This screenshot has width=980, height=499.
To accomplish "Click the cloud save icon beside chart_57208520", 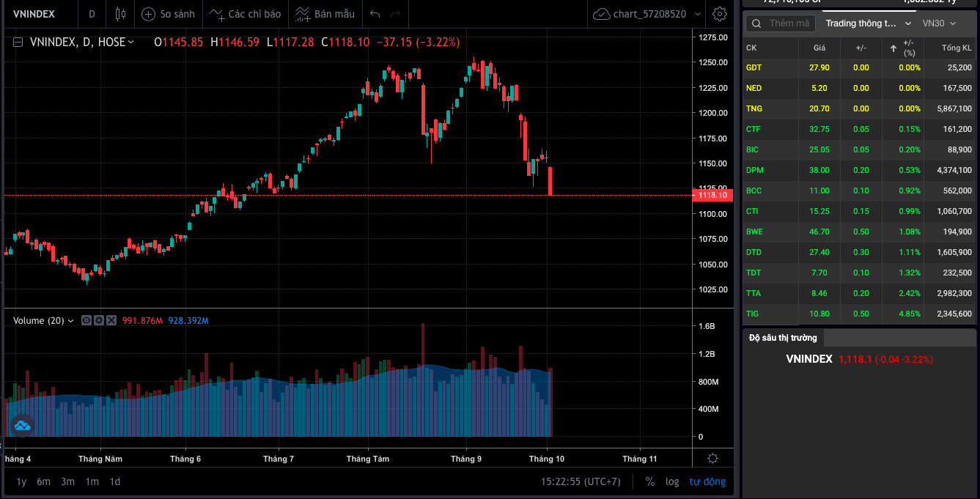I will [602, 14].
